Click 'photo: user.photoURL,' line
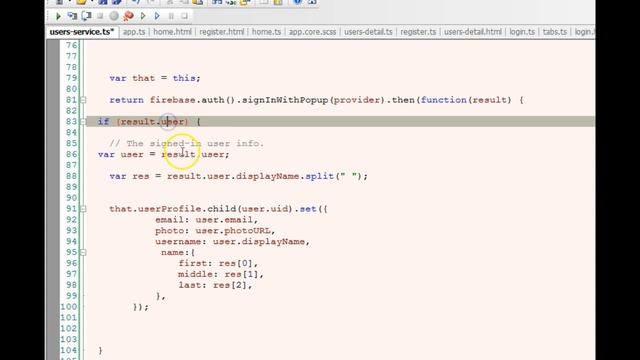Screen dimensions: 640x360 215,231
